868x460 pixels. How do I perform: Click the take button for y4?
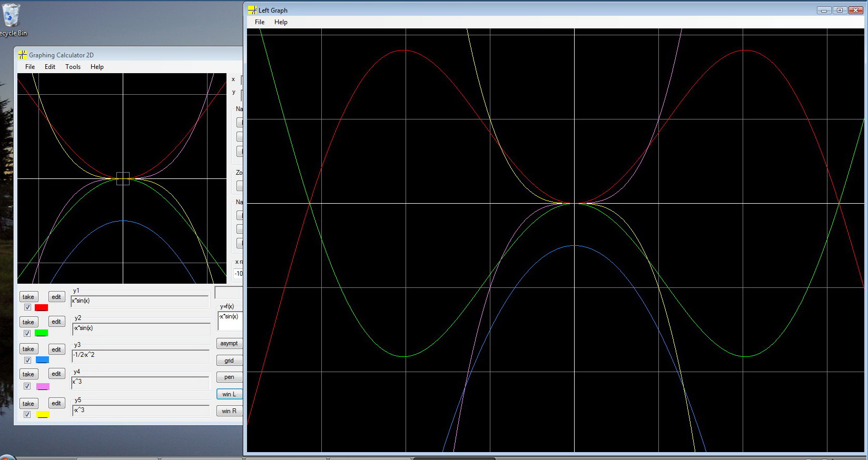(28, 374)
